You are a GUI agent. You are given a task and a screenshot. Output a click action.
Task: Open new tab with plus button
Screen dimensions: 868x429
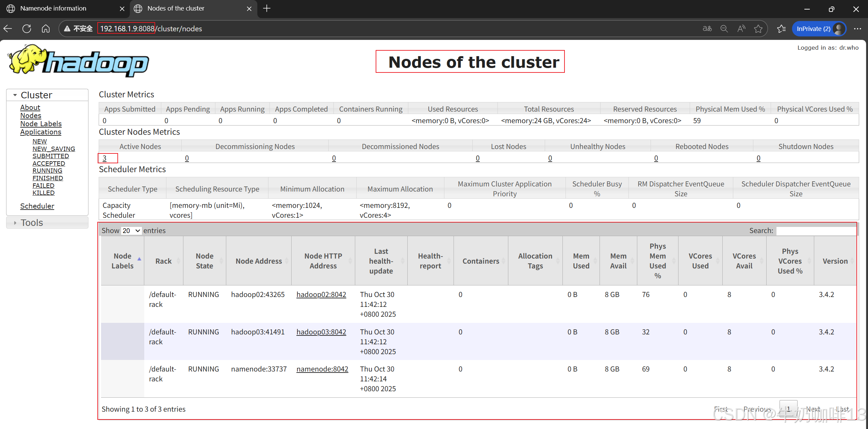(x=267, y=9)
